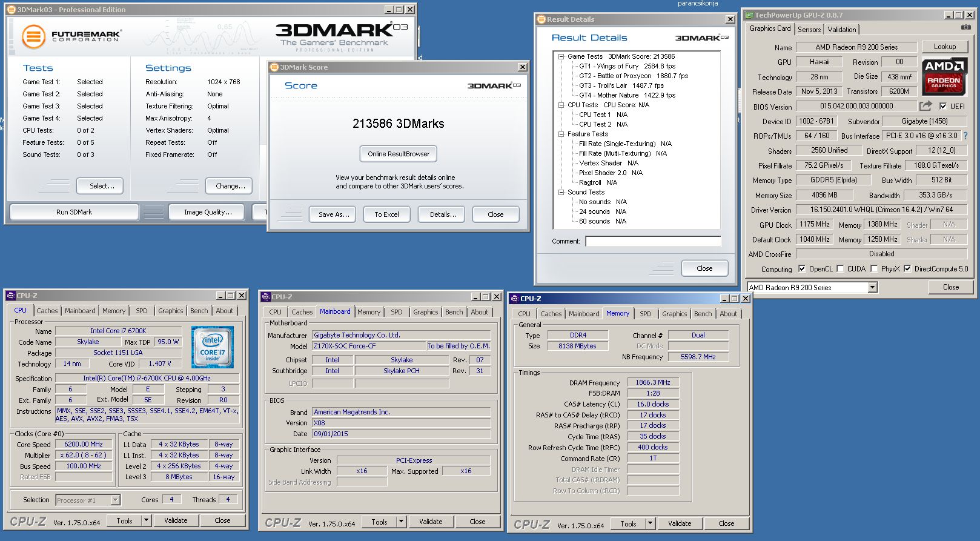The image size is (980, 541).
Task: Click the Save As... button
Action: [x=334, y=214]
